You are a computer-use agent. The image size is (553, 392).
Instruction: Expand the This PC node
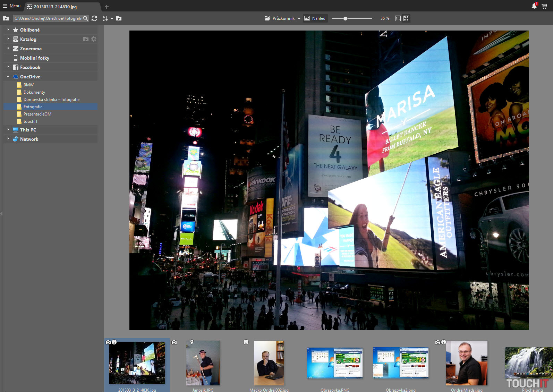8,130
